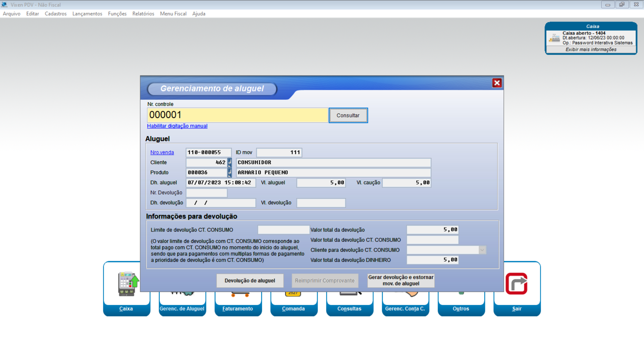Screen dimensions: 644x349
Task: Click the Sair exit icon
Action: click(x=517, y=285)
